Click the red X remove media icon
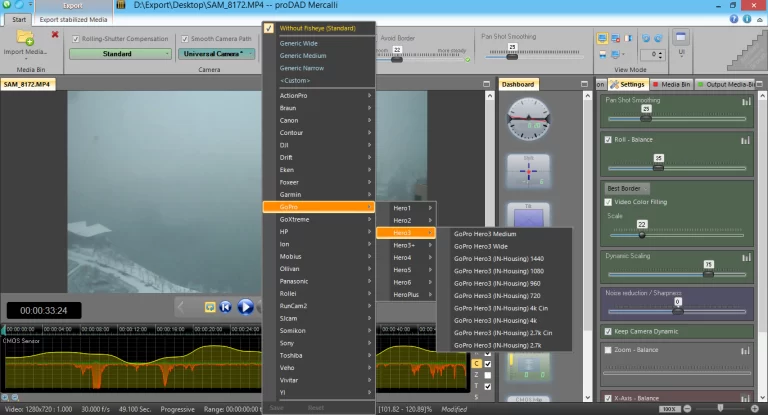This screenshot has width=768, height=415. click(x=55, y=34)
